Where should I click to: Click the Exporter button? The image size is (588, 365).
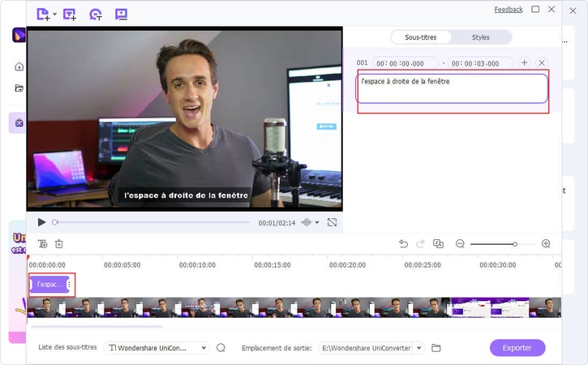pos(517,348)
